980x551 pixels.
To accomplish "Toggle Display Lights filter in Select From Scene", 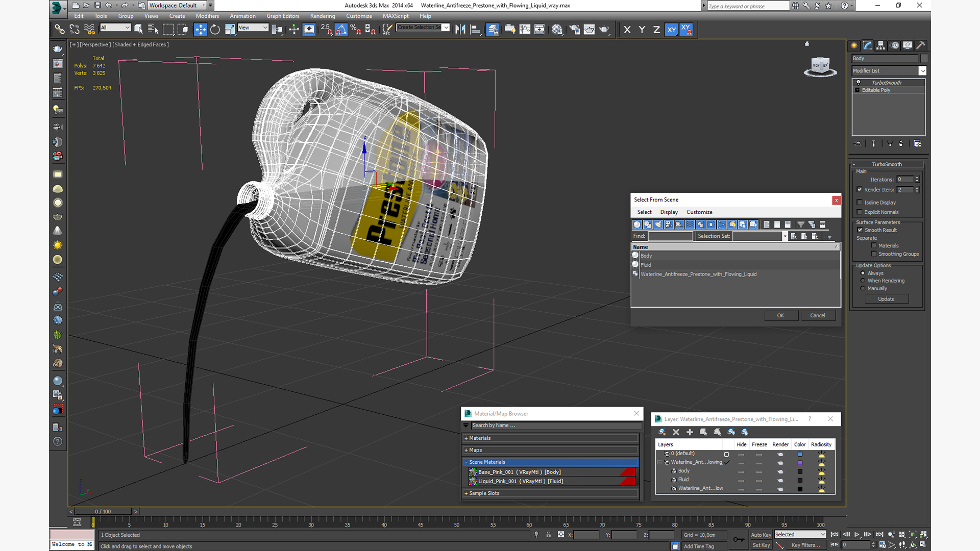I will click(658, 224).
